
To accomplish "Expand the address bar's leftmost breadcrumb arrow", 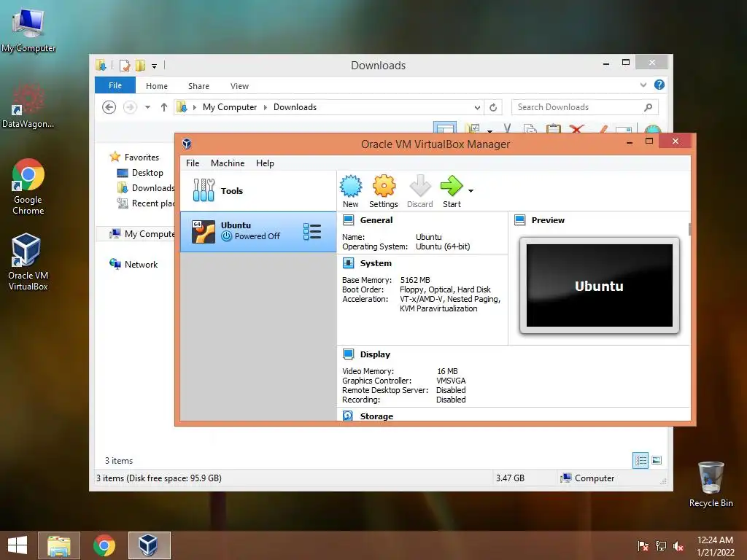I will (x=194, y=107).
